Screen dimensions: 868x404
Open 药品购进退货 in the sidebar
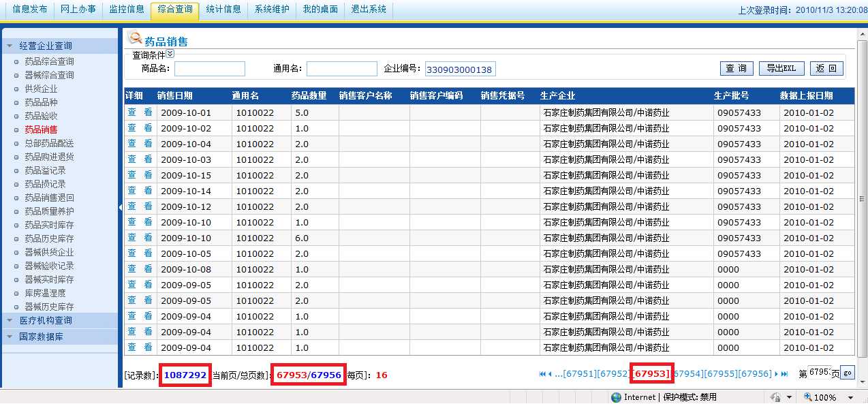pos(49,157)
